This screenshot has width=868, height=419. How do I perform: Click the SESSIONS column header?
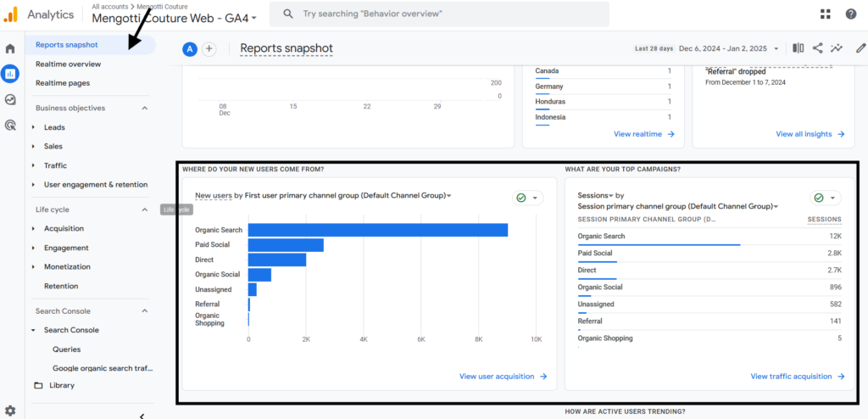click(824, 220)
